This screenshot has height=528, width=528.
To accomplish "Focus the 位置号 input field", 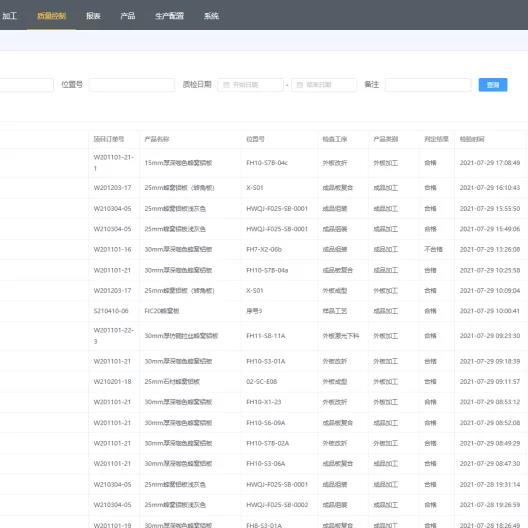I will point(132,85).
